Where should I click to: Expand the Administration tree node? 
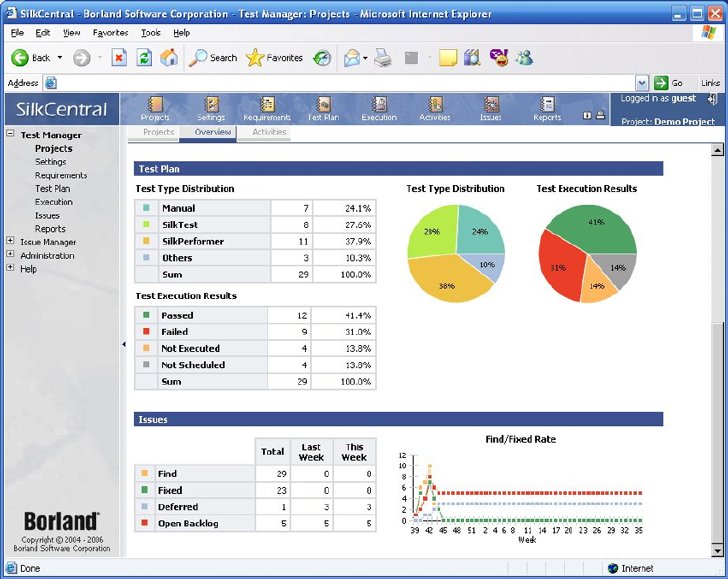coord(10,254)
